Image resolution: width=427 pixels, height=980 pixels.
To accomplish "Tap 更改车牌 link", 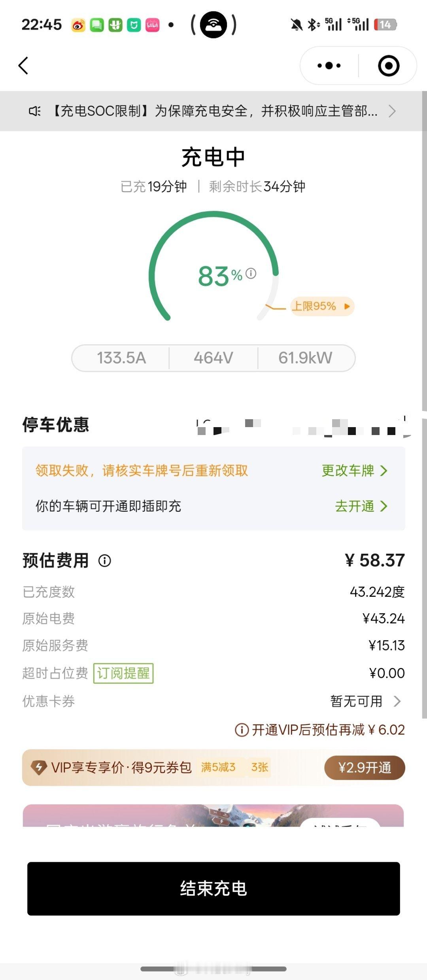I will pyautogui.click(x=354, y=471).
